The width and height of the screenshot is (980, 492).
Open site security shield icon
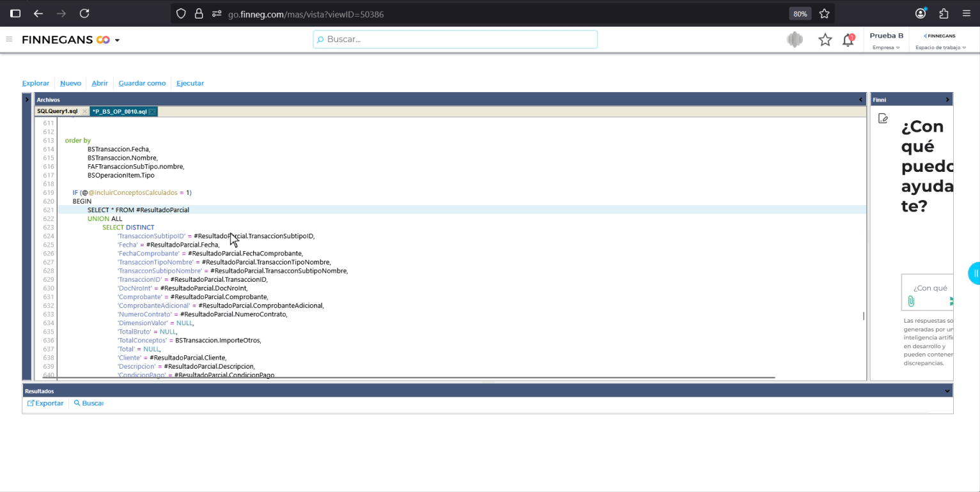pos(181,13)
